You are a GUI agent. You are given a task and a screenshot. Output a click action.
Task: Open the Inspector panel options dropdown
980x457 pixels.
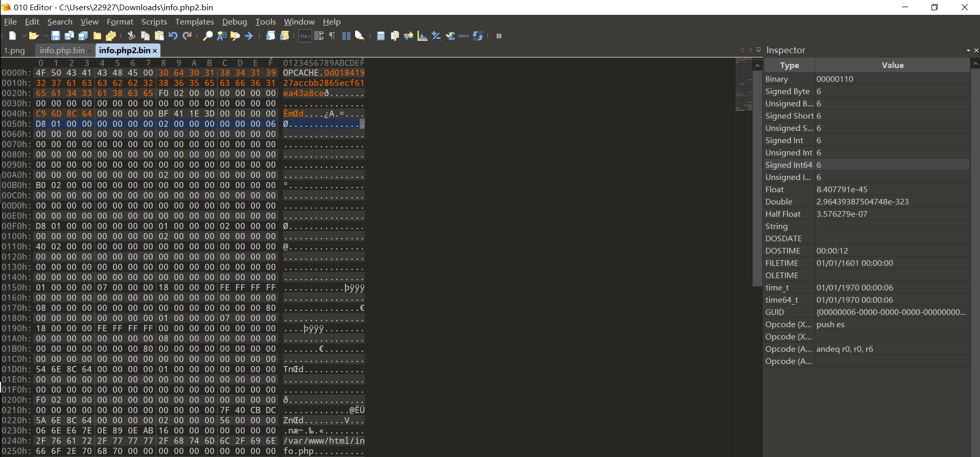(968, 51)
